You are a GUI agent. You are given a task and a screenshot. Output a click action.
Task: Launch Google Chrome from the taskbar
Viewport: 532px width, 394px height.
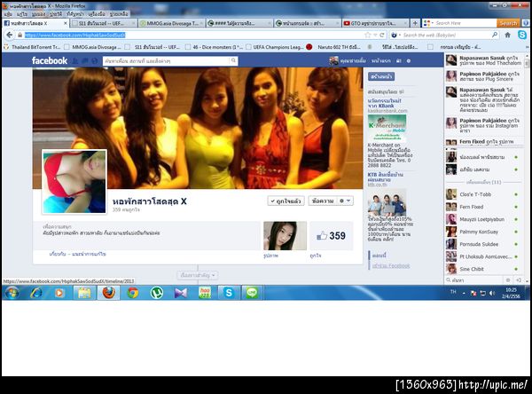[x=133, y=293]
